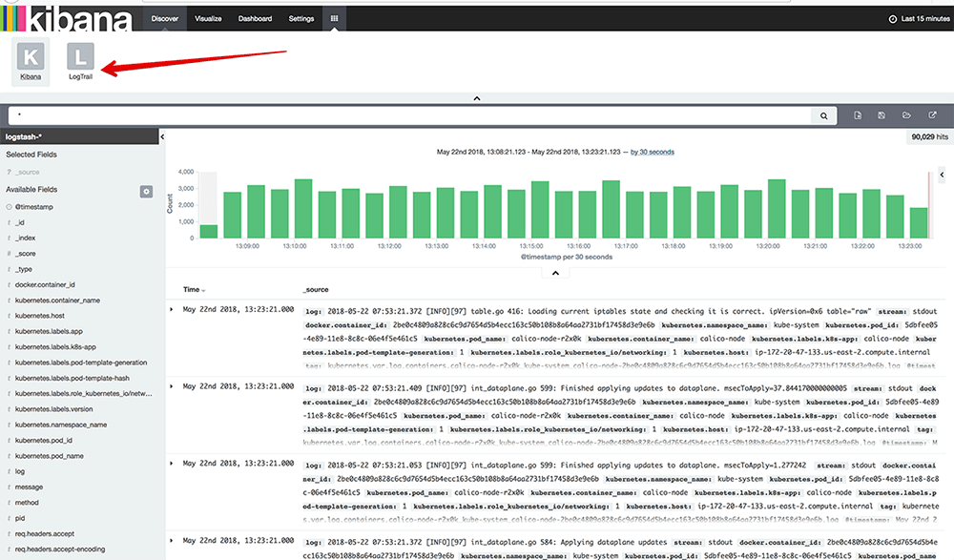The image size is (954, 560).
Task: Click the apps grid icon in navbar
Action: [x=334, y=18]
